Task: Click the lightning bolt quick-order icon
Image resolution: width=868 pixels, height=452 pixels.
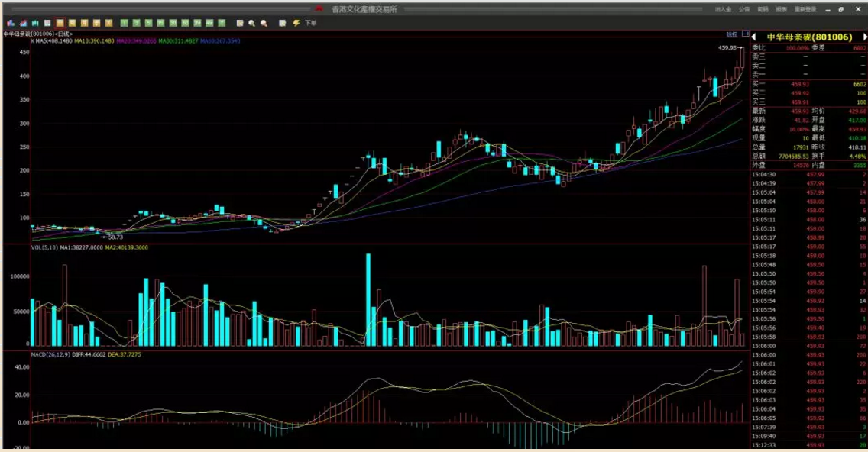Action: coord(296,23)
